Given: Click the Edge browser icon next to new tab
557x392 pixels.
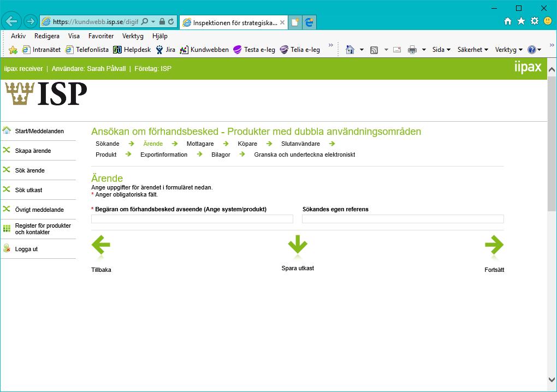Looking at the screenshot, I should (310, 22).
